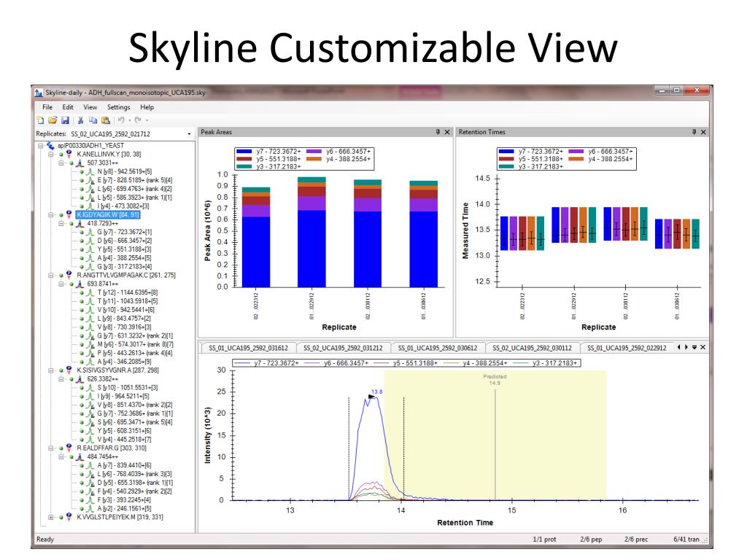Open the chromatogram tab list dropdown
Image resolution: width=747 pixels, height=560 pixels.
click(x=694, y=348)
